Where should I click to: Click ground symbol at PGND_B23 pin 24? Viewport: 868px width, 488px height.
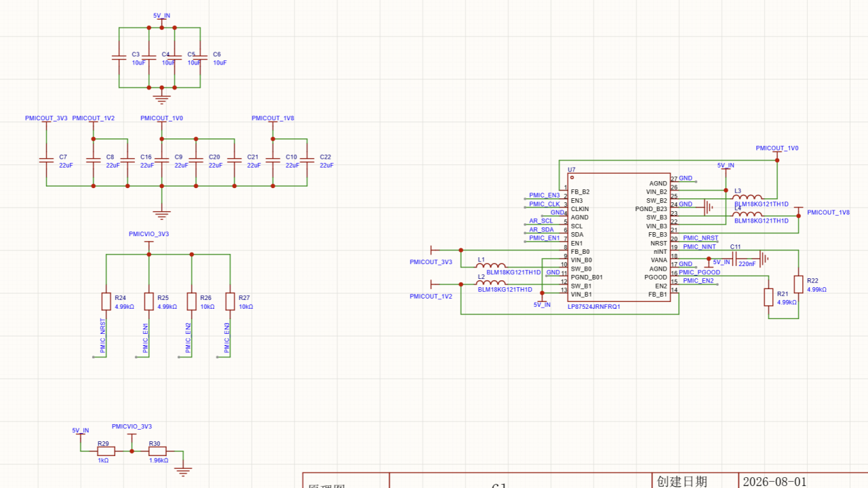point(709,207)
